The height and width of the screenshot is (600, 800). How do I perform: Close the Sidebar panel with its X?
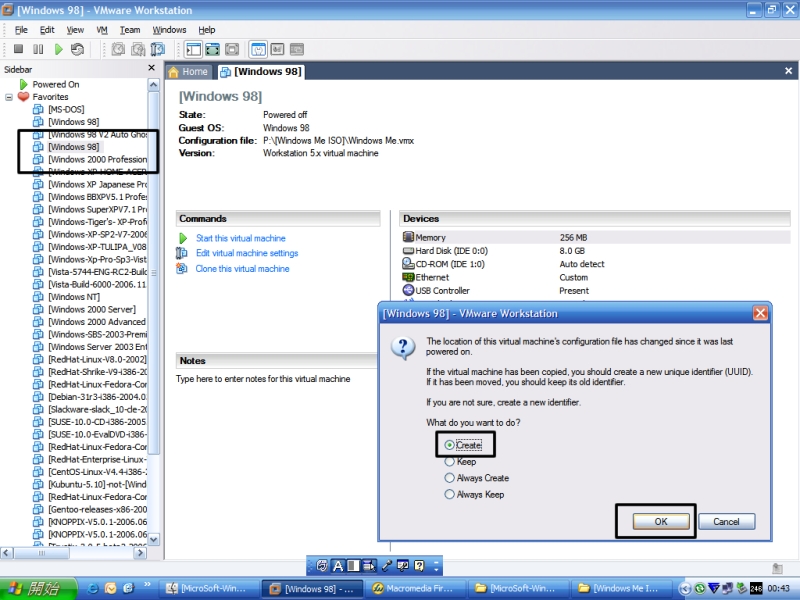152,68
